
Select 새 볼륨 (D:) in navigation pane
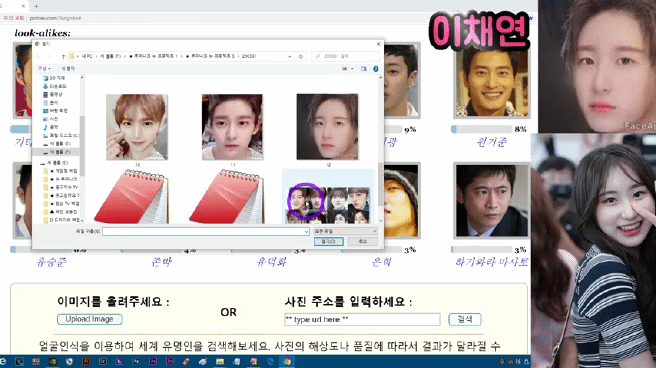pos(57,143)
